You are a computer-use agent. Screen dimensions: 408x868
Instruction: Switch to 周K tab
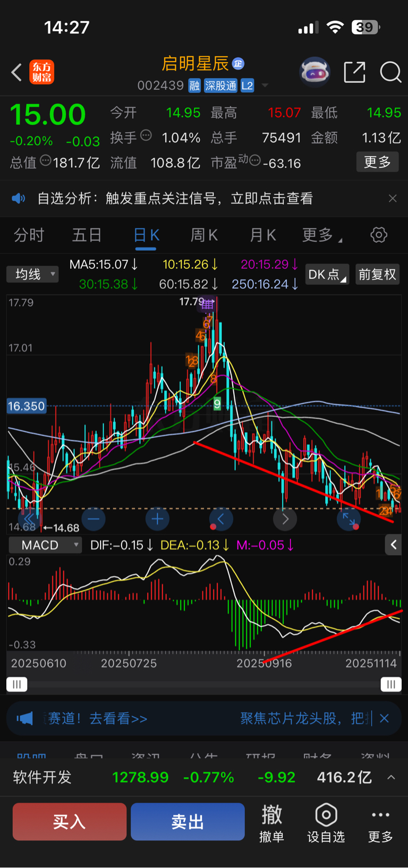pos(204,235)
